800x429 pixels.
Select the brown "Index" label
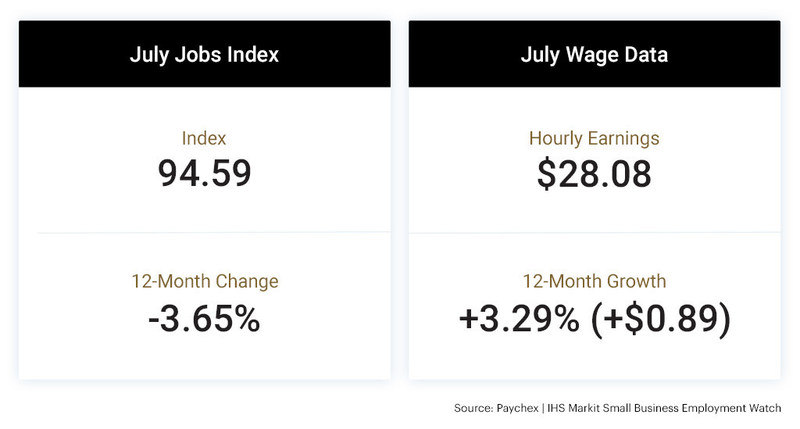(204, 138)
